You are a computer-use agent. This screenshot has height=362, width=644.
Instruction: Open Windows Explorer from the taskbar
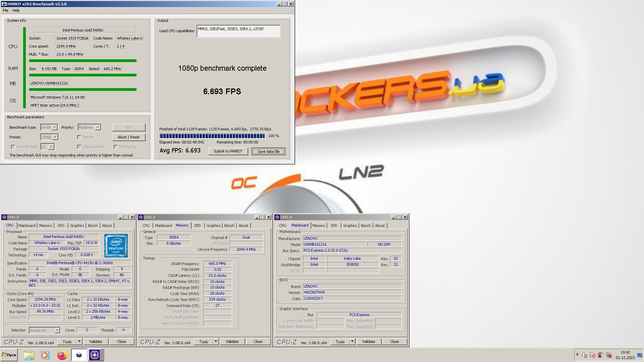tap(29, 355)
